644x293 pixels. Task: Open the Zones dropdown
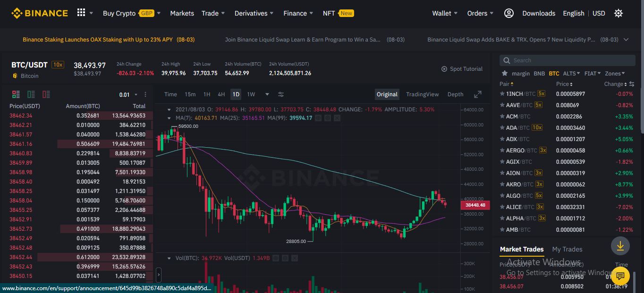(615, 74)
